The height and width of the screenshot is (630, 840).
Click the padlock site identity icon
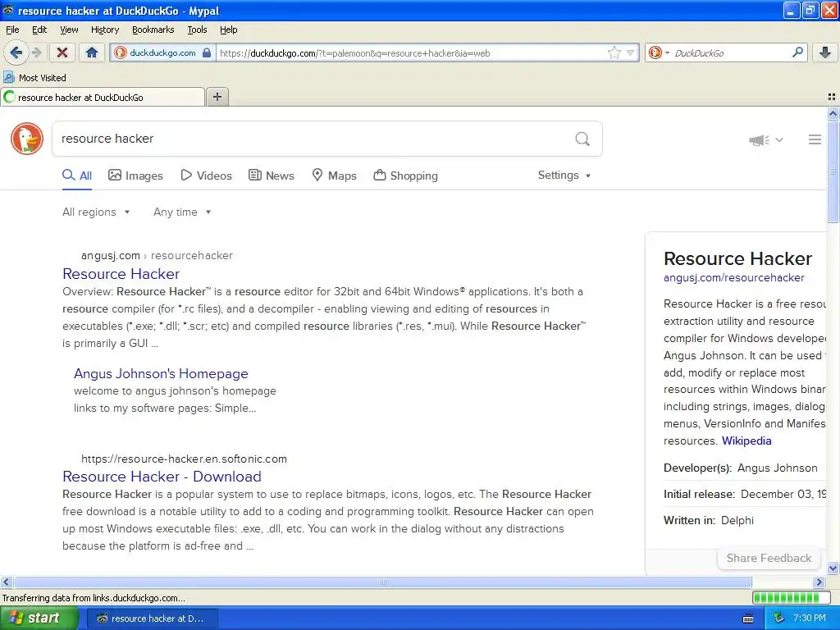(207, 52)
